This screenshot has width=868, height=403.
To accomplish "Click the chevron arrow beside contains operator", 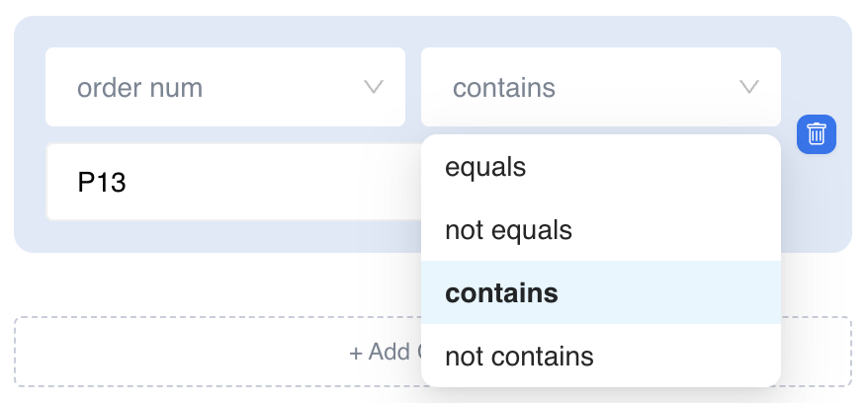I will [x=749, y=87].
